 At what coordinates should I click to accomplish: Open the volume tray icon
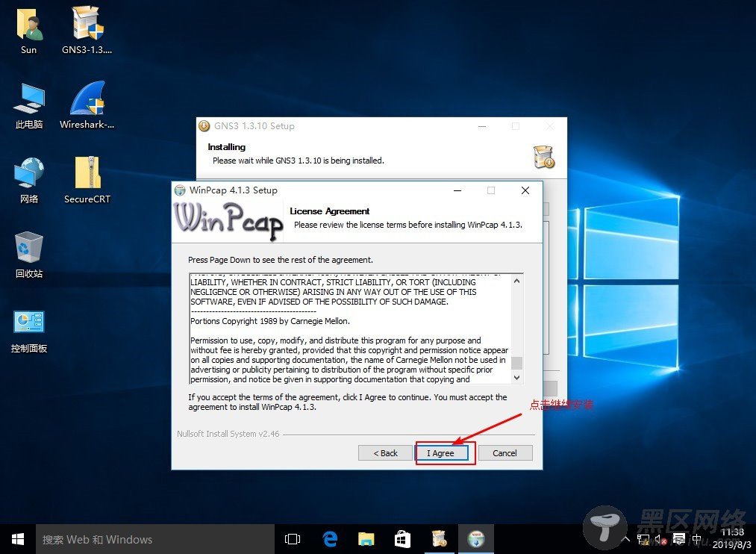660,540
